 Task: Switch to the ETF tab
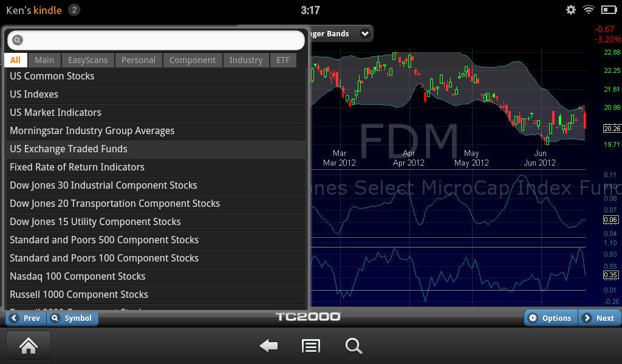(x=283, y=60)
